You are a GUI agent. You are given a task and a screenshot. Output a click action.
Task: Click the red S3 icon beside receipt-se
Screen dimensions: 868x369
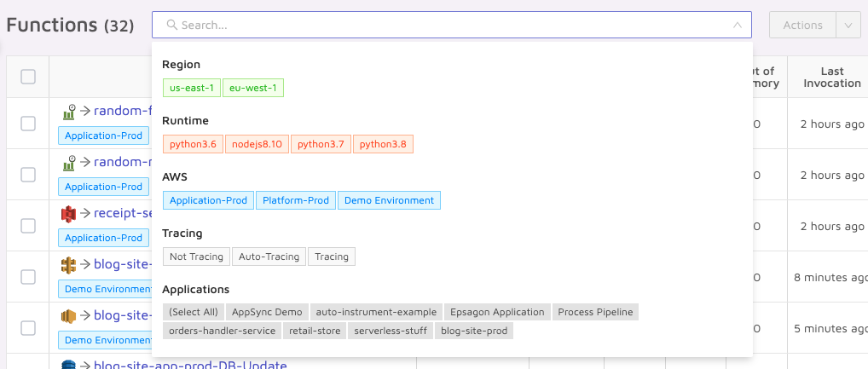pyautogui.click(x=69, y=214)
